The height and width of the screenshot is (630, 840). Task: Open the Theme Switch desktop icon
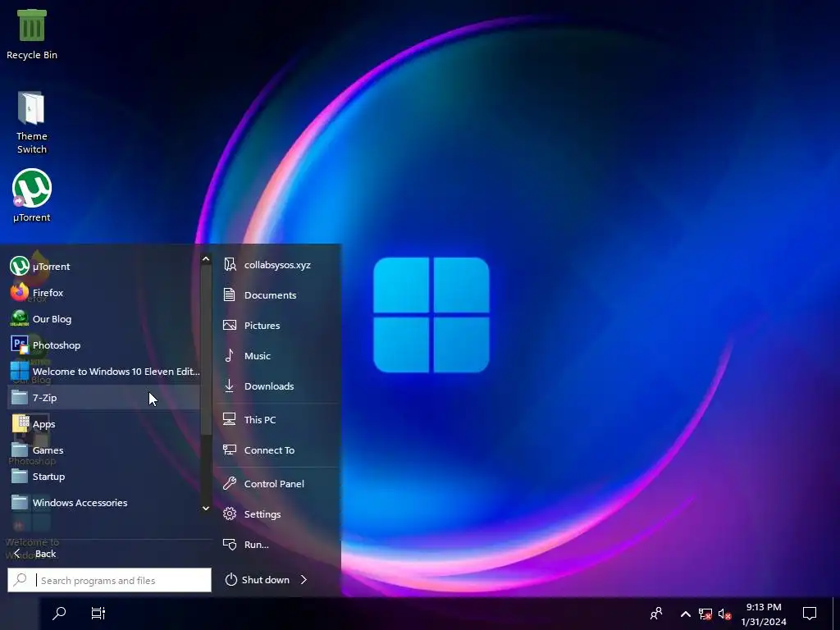point(32,123)
